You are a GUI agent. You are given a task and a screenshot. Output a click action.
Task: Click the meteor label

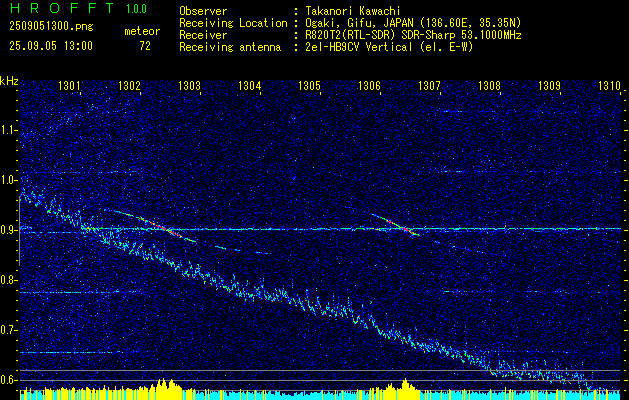point(142,31)
